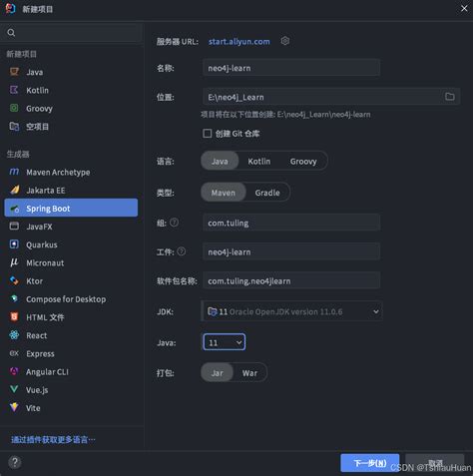Choose the Vue.js generator

pos(71,390)
